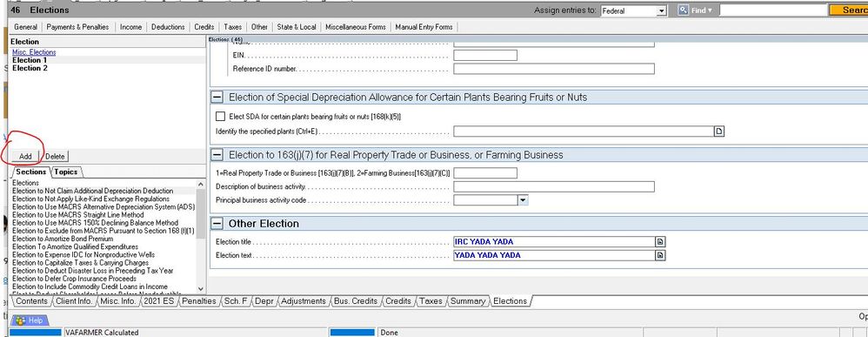Click the Find binoculars icon
Viewport: 868px width, 337px height.
point(683,10)
